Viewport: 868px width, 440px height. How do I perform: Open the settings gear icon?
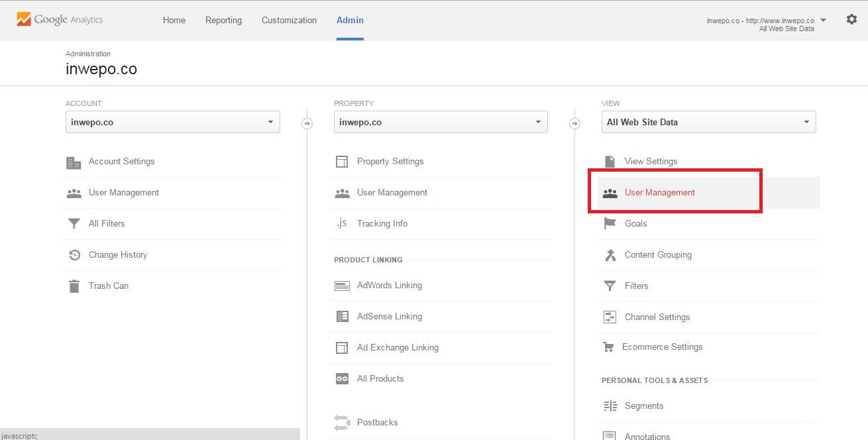tap(851, 20)
